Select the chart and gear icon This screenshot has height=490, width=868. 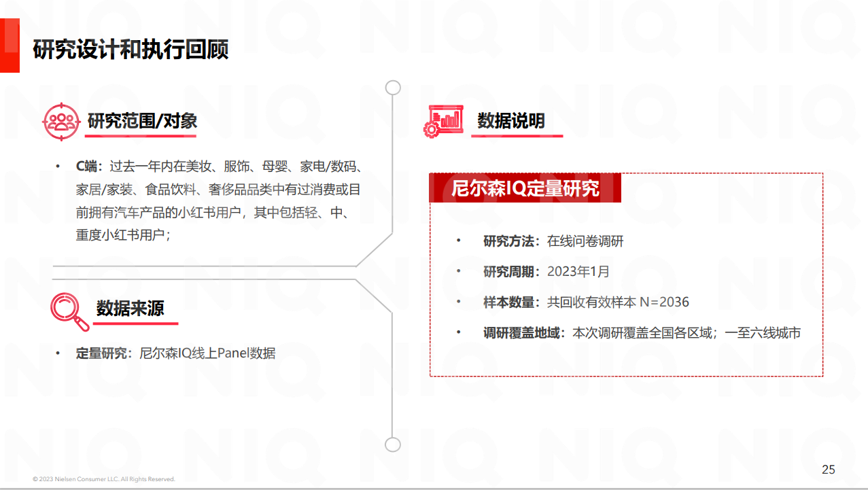pos(442,121)
